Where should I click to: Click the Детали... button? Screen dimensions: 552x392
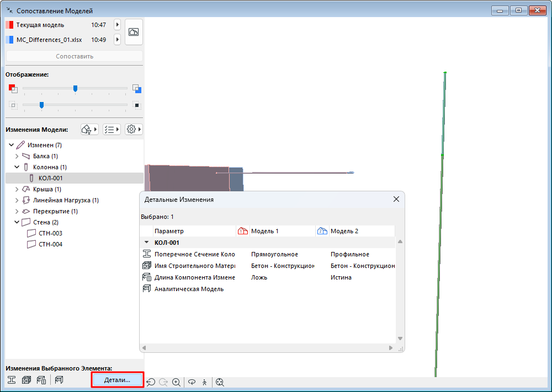[117, 380]
